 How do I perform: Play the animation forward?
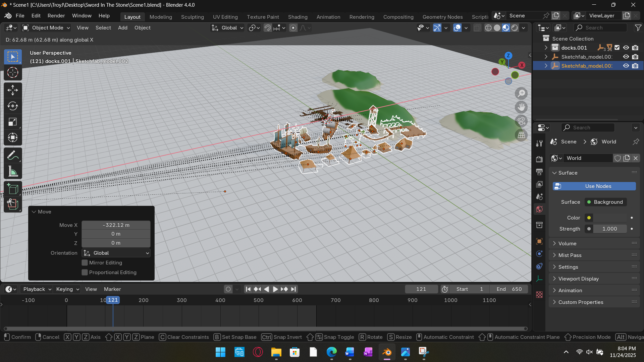(275, 289)
